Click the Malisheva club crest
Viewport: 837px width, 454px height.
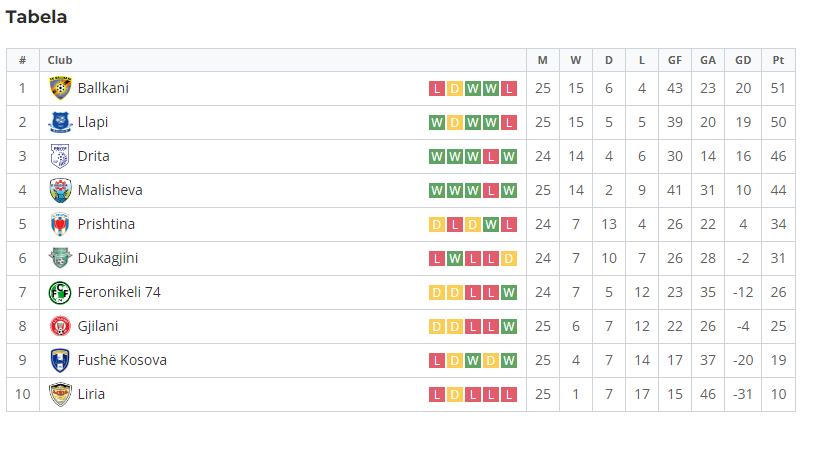(x=60, y=190)
